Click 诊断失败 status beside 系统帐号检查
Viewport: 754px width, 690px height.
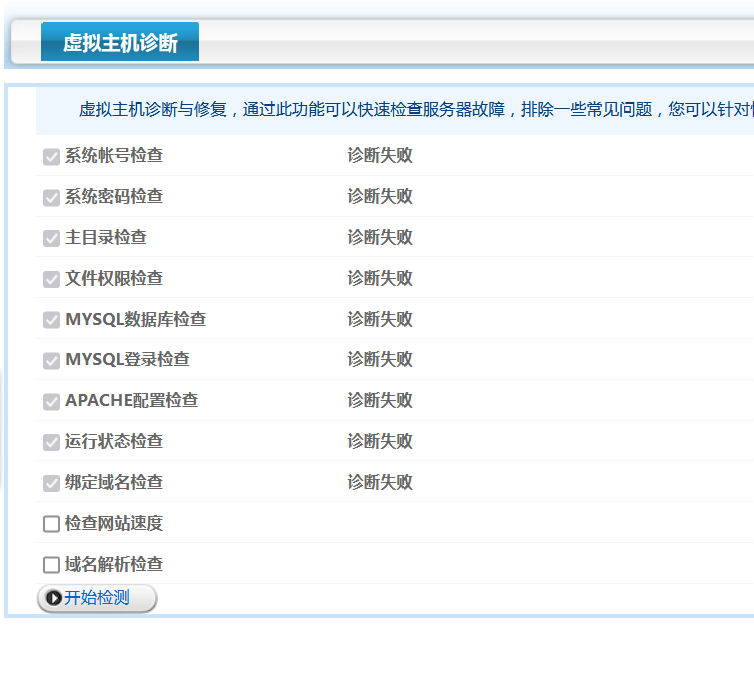pos(380,156)
